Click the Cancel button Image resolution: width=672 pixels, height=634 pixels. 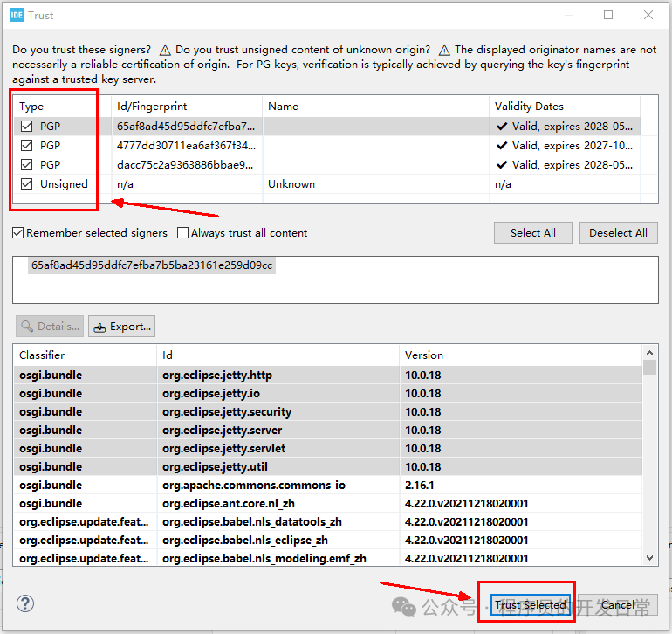point(618,605)
